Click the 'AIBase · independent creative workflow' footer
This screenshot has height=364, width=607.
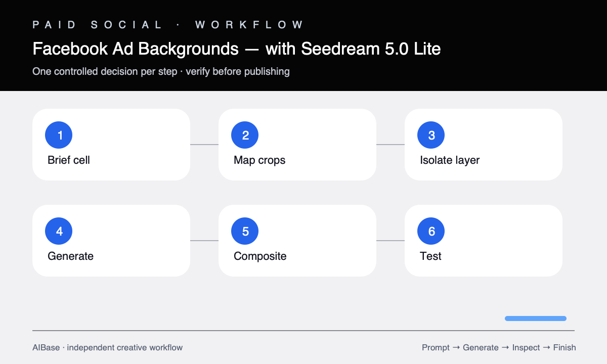pyautogui.click(x=107, y=347)
